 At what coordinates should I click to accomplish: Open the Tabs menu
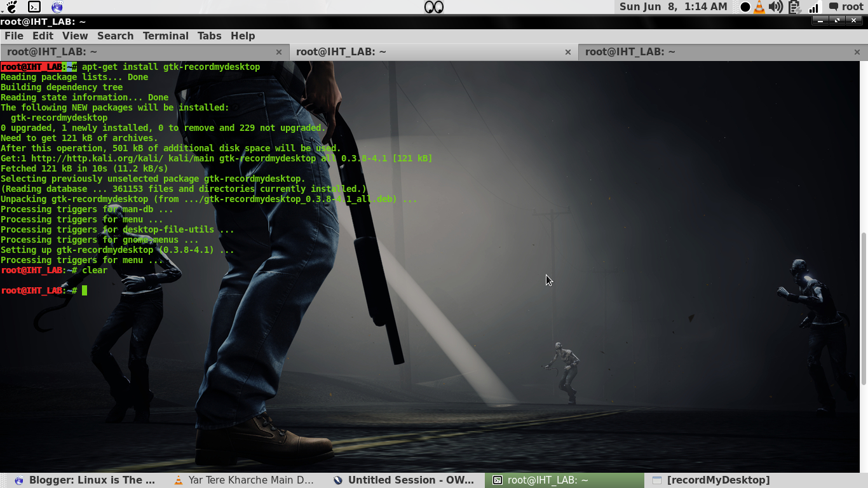209,36
